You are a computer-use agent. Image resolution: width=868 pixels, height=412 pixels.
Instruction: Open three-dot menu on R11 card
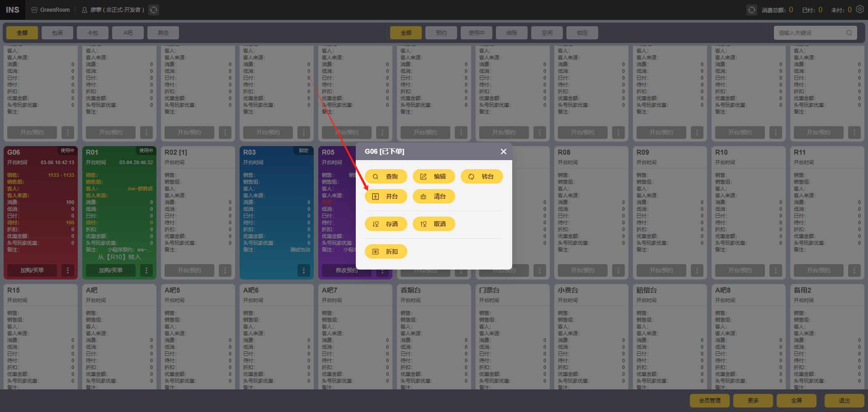click(x=854, y=270)
